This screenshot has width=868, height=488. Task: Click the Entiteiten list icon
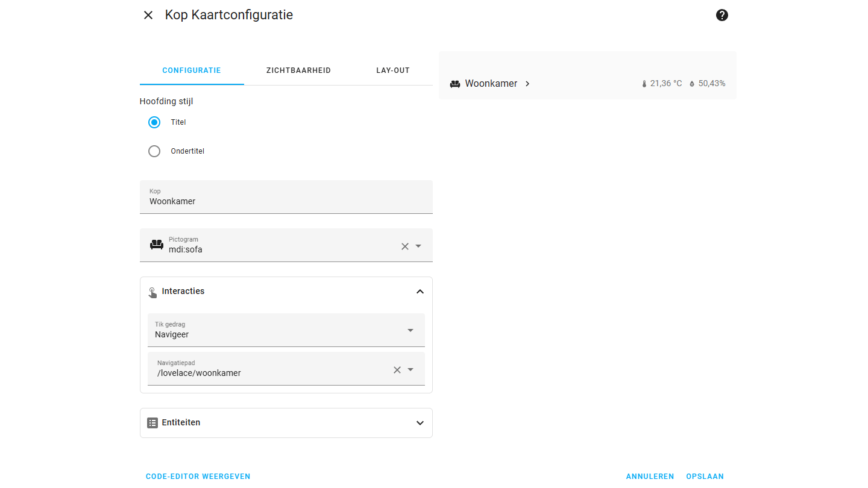(x=153, y=423)
